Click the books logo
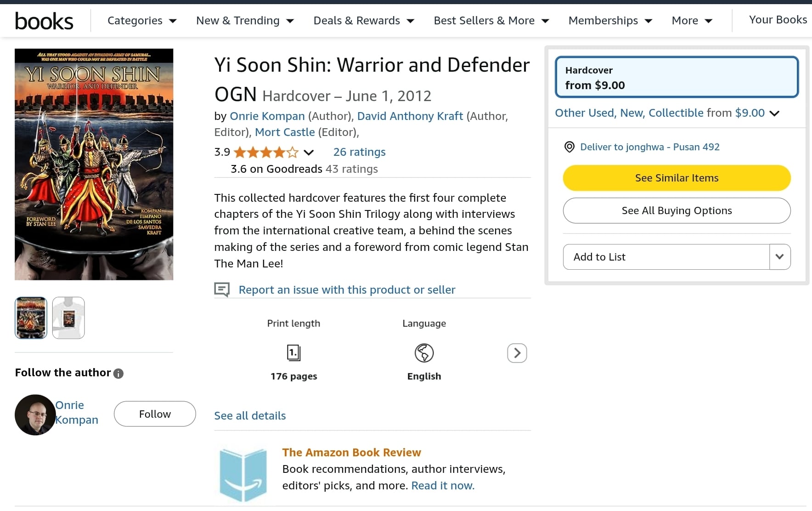Screen dimensions: 812x511 click(x=44, y=21)
